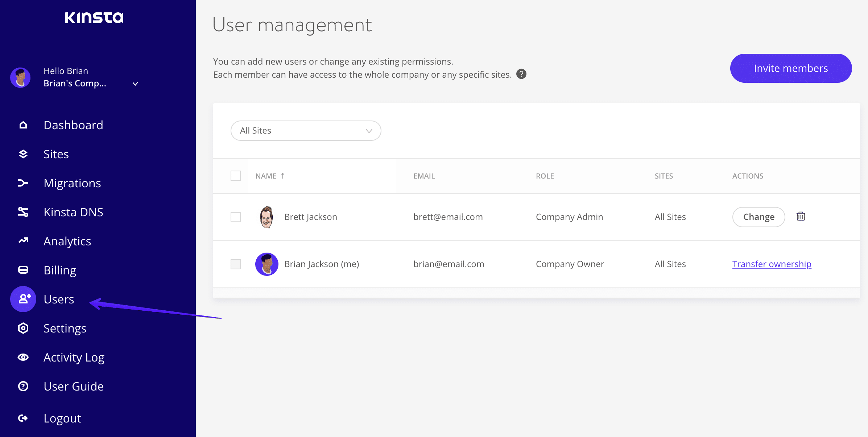Viewport: 868px width, 437px height.
Task: Open the Users menu item
Action: 58,298
